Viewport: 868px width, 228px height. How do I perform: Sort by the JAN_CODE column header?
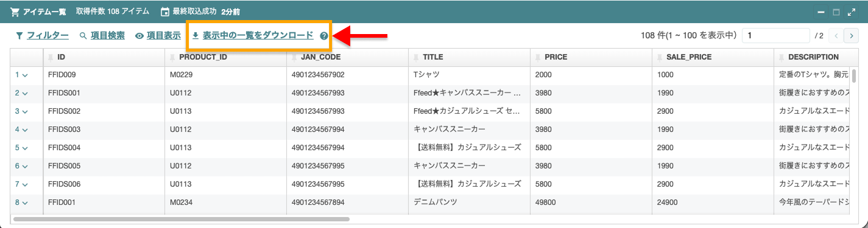click(x=347, y=57)
